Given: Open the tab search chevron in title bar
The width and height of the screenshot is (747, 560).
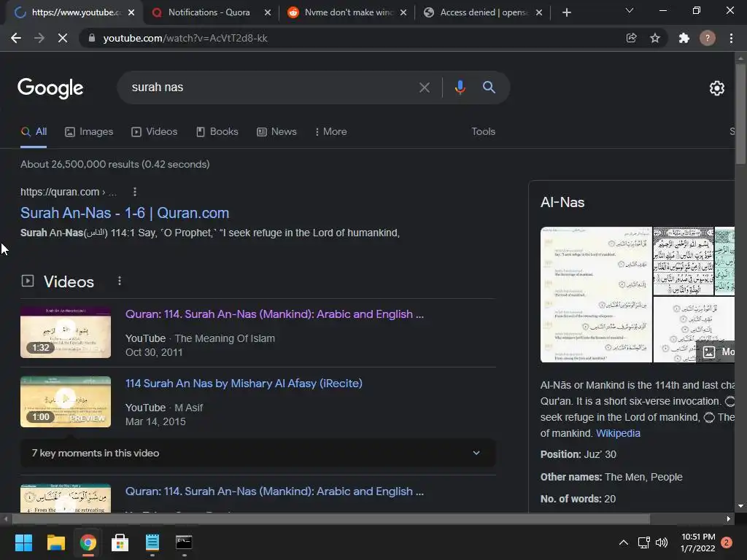Looking at the screenshot, I should [x=630, y=10].
